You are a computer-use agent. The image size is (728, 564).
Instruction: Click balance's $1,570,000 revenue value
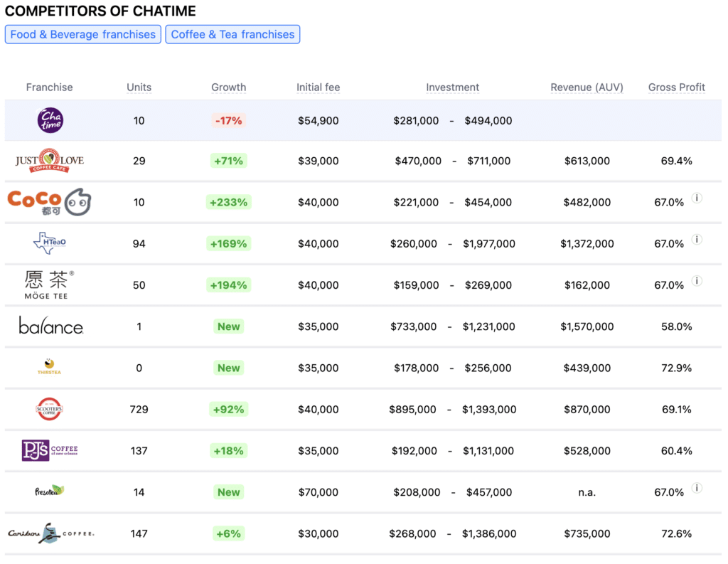pyautogui.click(x=587, y=326)
